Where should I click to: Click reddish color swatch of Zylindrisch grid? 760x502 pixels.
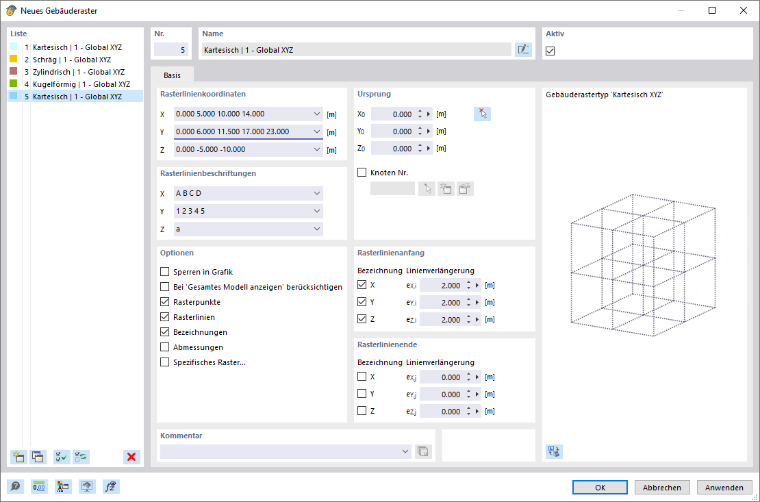click(14, 71)
